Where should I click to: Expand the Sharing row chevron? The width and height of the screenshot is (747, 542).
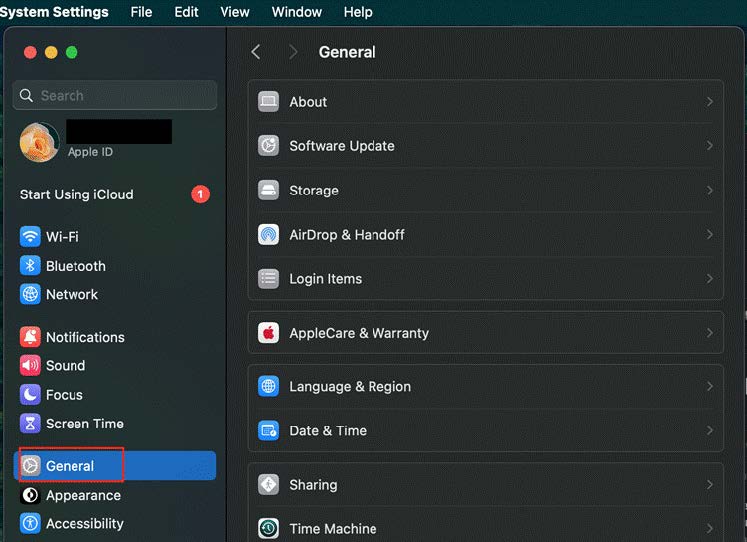point(709,484)
